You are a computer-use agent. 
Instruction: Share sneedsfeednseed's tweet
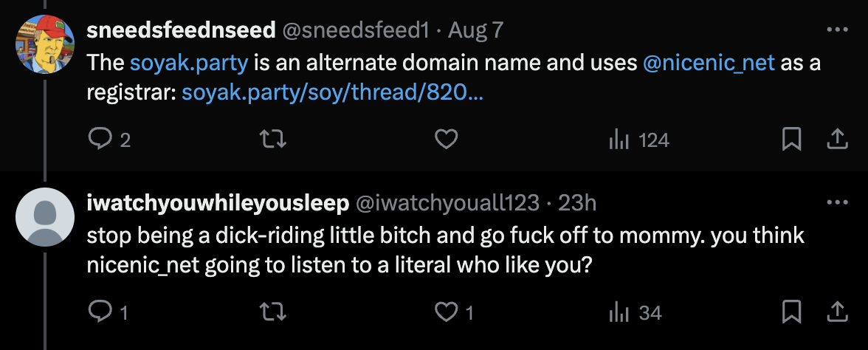point(837,140)
